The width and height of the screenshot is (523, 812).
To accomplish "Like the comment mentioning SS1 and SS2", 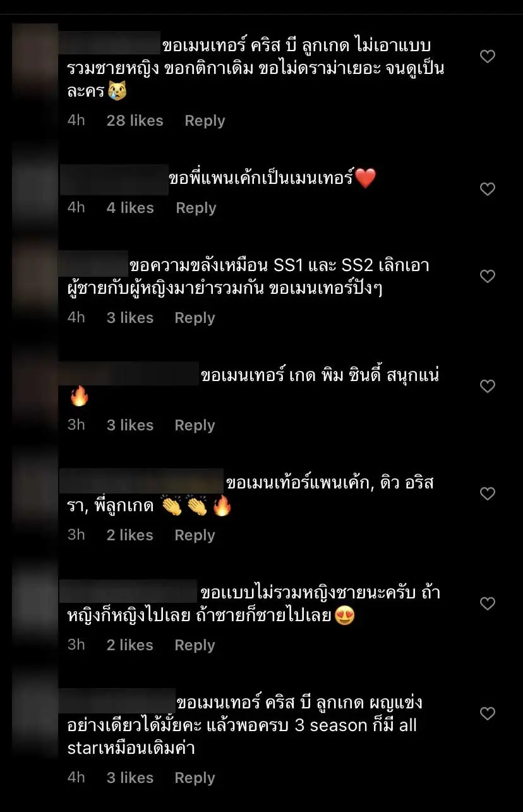I will [488, 276].
